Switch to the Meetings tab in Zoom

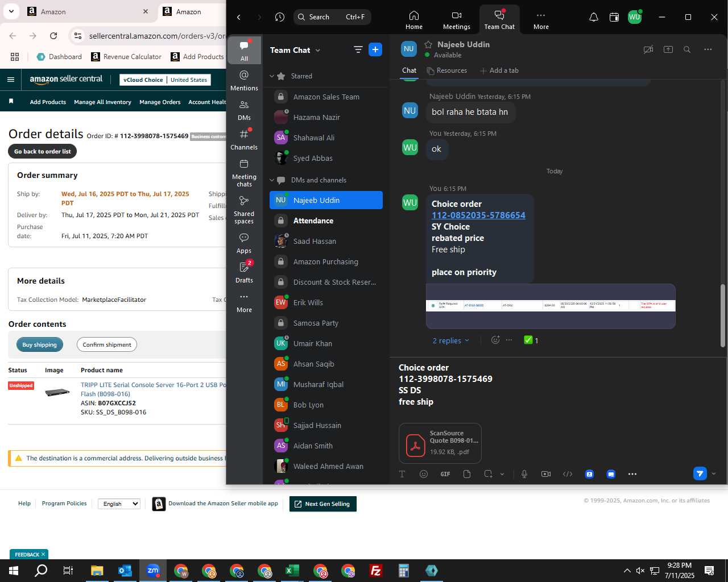[456, 20]
